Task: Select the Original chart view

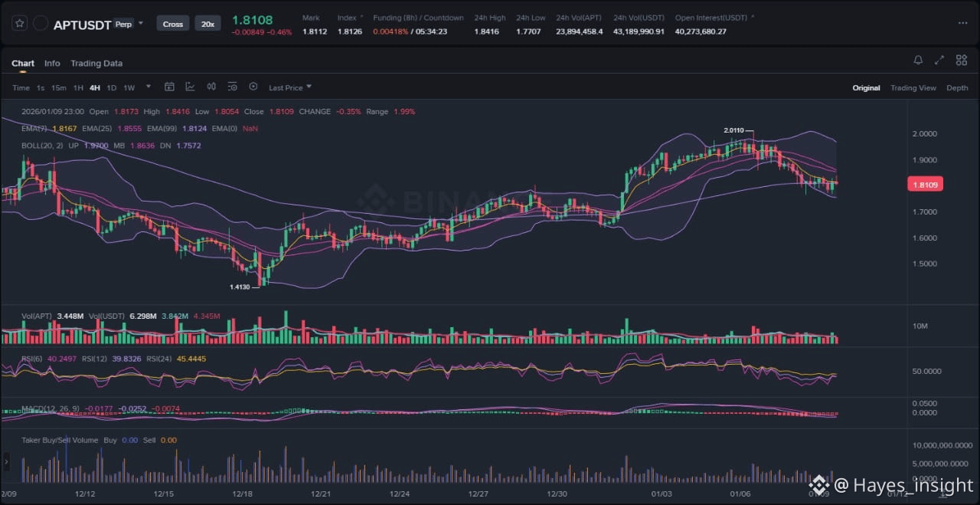Action: coord(866,88)
